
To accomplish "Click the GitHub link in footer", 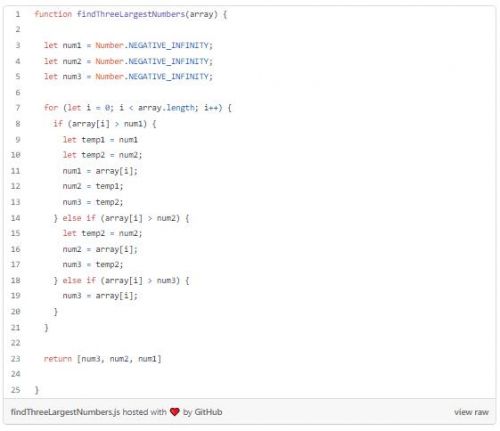I will [x=208, y=412].
